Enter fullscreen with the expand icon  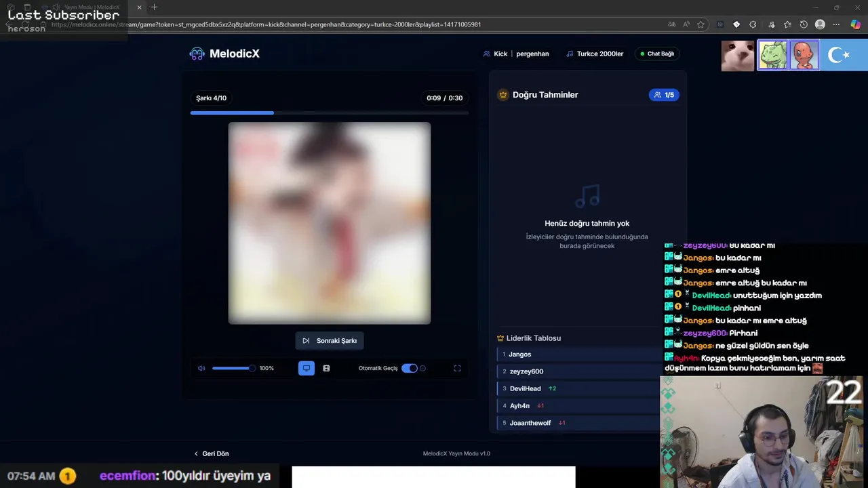point(457,368)
